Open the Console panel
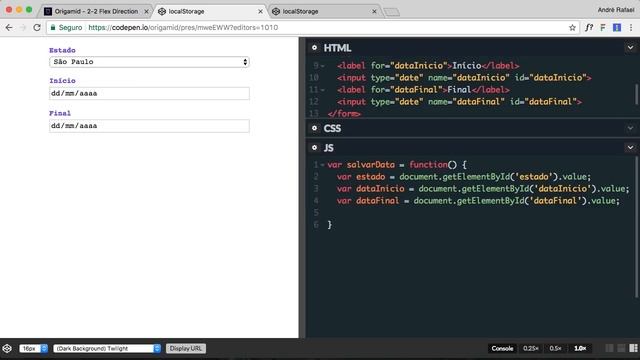 [502, 349]
